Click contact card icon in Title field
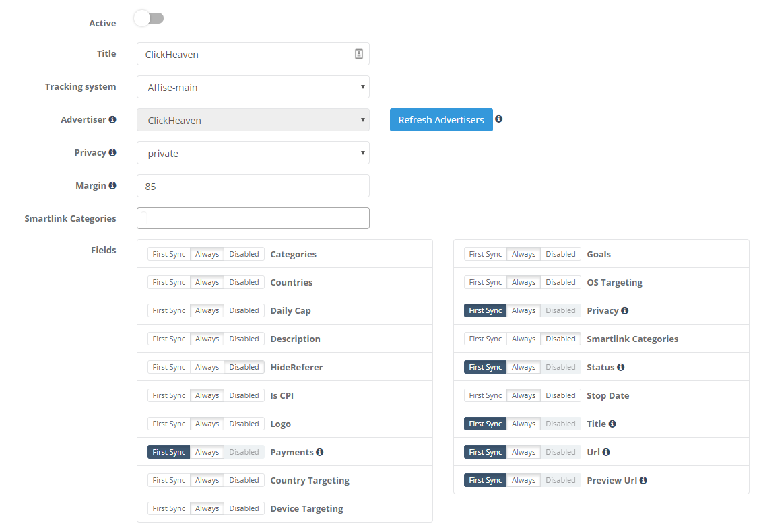This screenshot has height=532, width=757. click(359, 54)
